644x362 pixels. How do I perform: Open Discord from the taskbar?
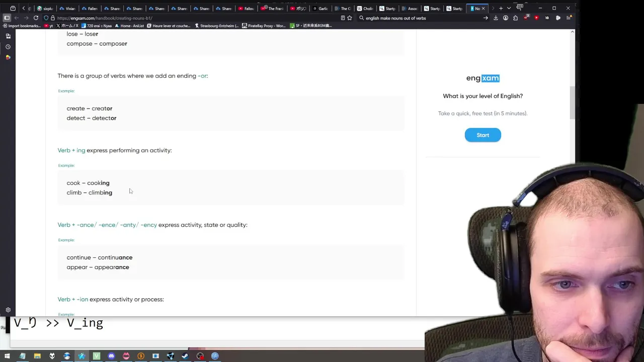(x=111, y=356)
